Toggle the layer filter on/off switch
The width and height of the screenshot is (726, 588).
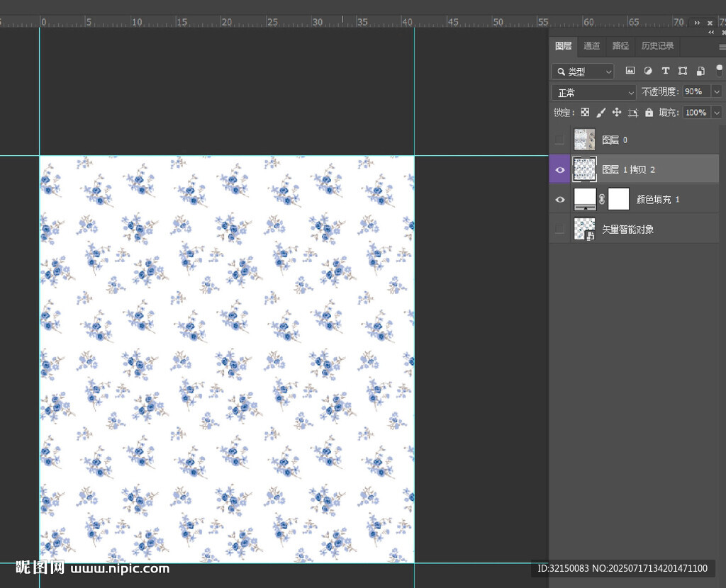pos(719,69)
